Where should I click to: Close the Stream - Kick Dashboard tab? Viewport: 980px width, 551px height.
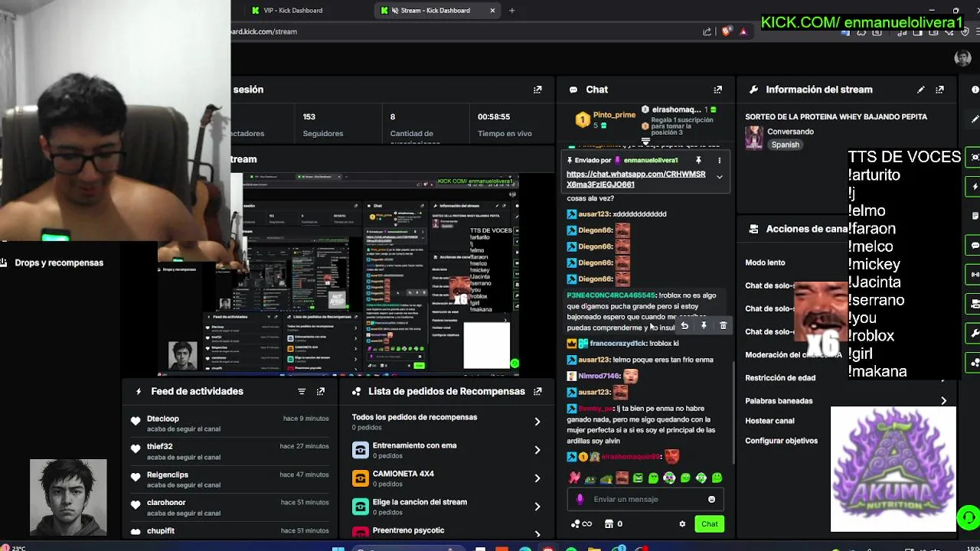coord(492,11)
